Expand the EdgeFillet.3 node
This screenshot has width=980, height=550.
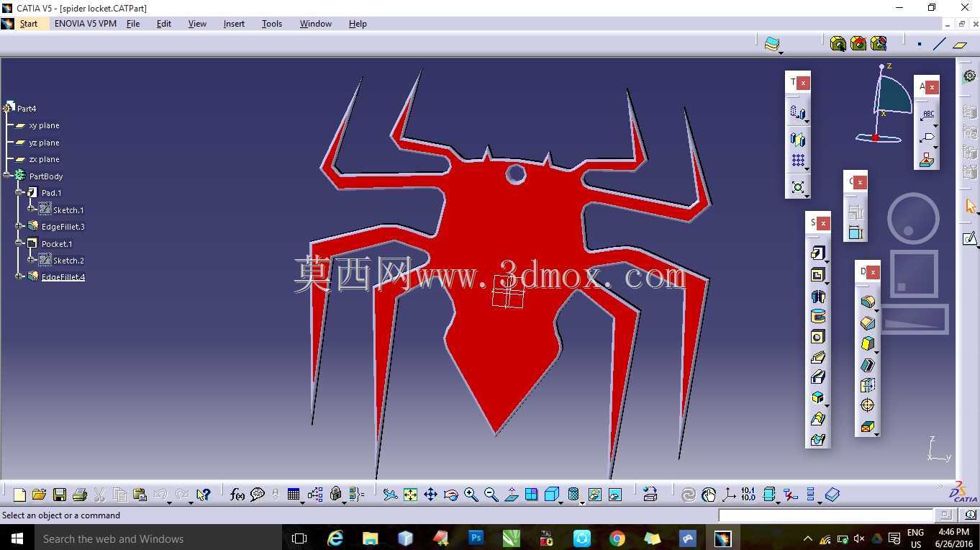pos(19,227)
